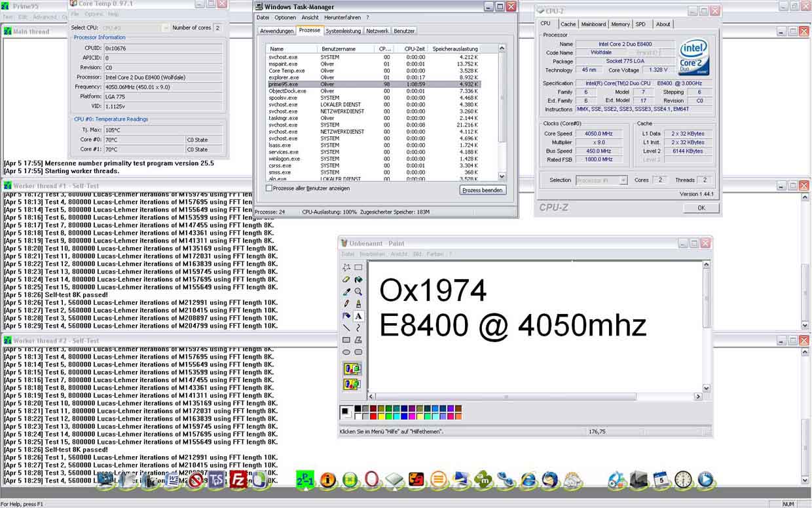The image size is (812, 508).
Task: Open Internet Explorer from the dock
Action: tap(528, 480)
